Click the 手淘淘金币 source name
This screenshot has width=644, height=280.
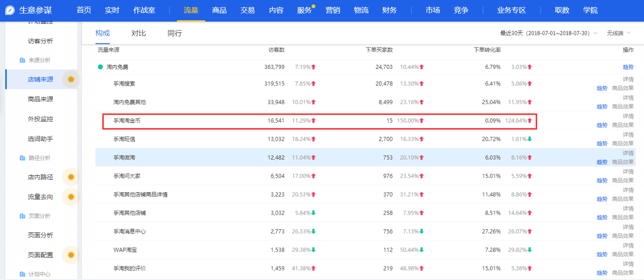point(127,121)
